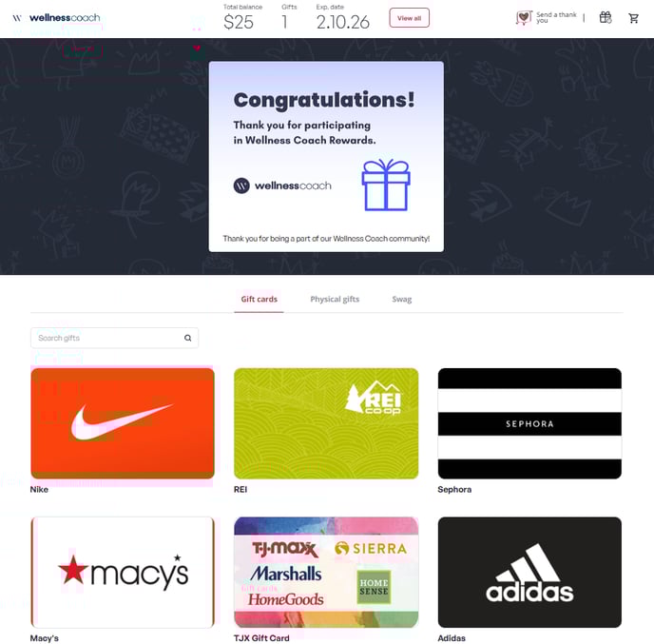Pick the Sephora gift card

(529, 423)
